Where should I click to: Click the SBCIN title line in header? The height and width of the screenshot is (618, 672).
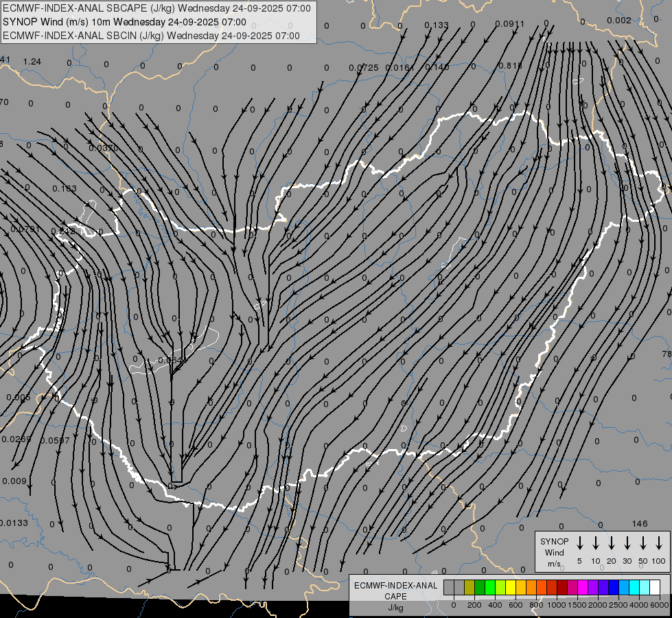pos(151,36)
